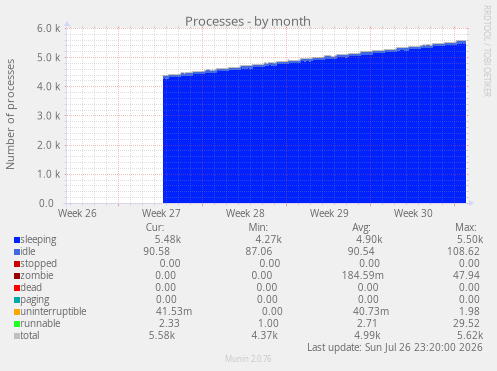This screenshot has height=371, width=497.
Task: Select the 'zombie' legend label
Action: click(x=37, y=275)
